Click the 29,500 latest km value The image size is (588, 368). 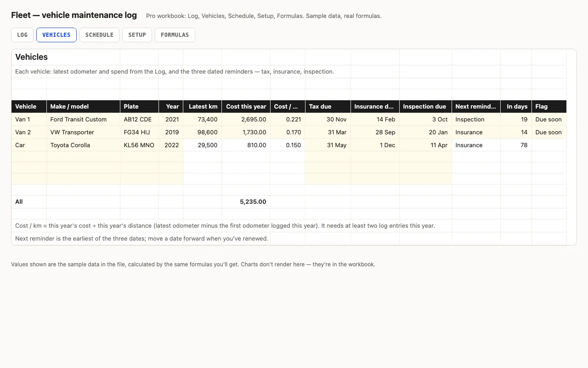pos(203,145)
